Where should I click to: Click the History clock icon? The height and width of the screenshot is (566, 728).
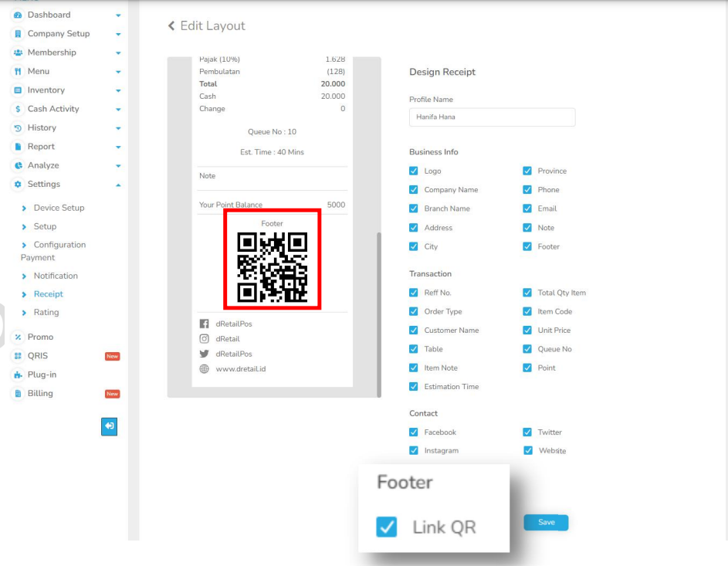point(18,127)
